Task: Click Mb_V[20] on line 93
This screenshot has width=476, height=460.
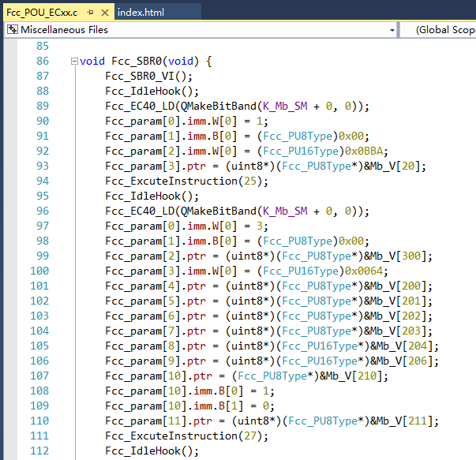Action: (x=395, y=166)
